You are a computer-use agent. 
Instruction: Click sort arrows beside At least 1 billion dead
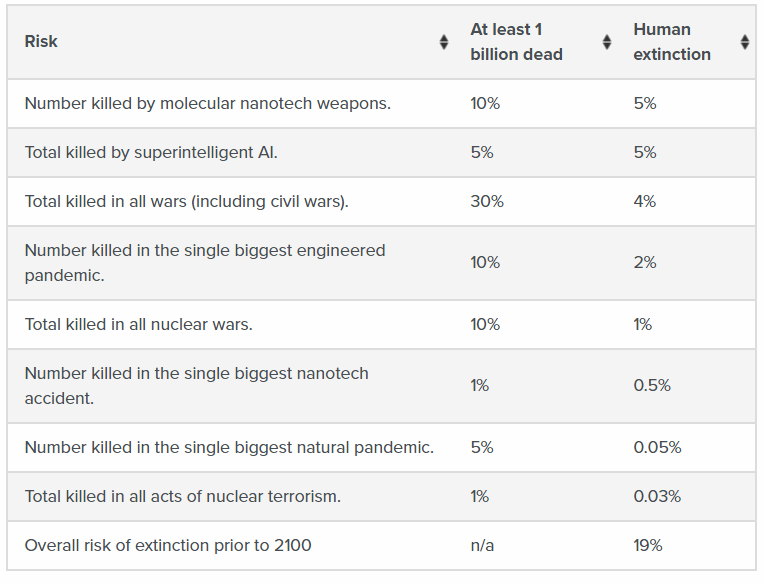click(x=606, y=42)
